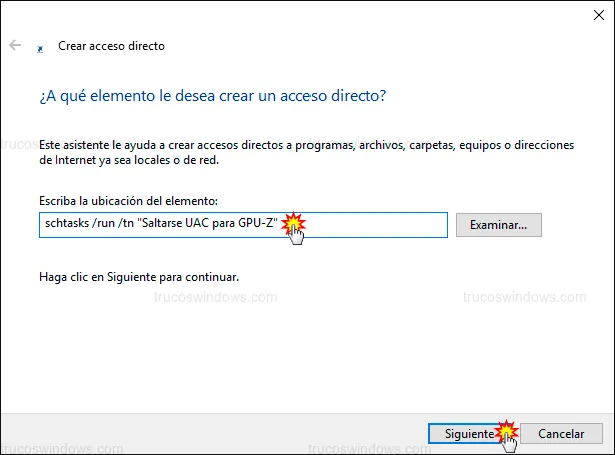Click the hand pointer icon under the location field
The width and height of the screenshot is (615, 455).
pos(297,235)
